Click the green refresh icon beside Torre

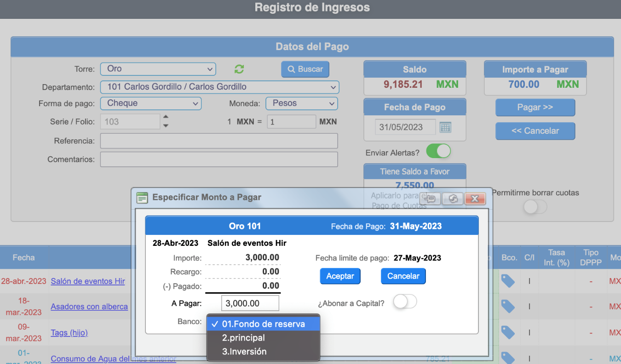point(239,69)
